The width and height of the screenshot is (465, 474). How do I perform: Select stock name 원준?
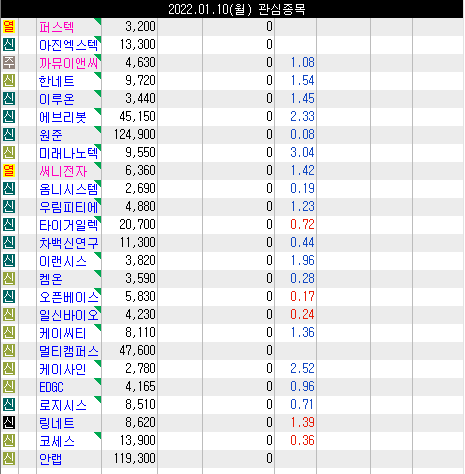(x=51, y=135)
